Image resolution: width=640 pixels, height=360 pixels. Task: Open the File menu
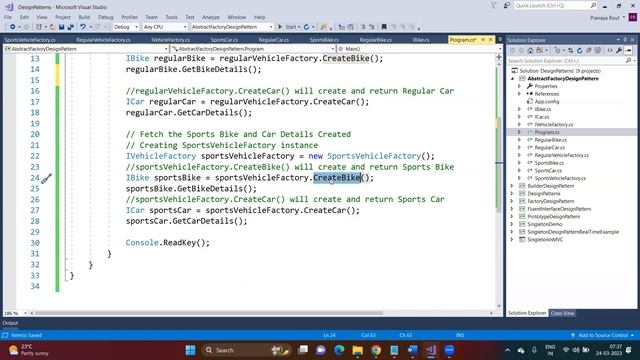(x=8, y=17)
